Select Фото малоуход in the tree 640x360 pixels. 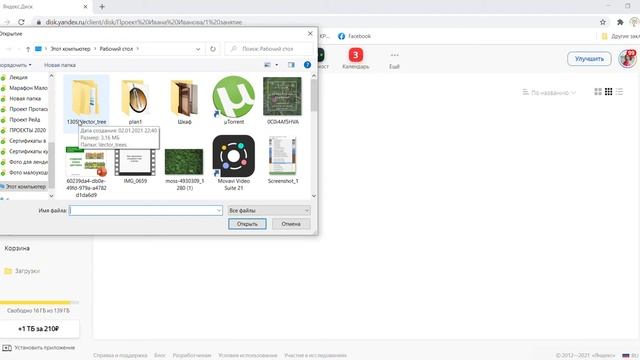[x=28, y=173]
